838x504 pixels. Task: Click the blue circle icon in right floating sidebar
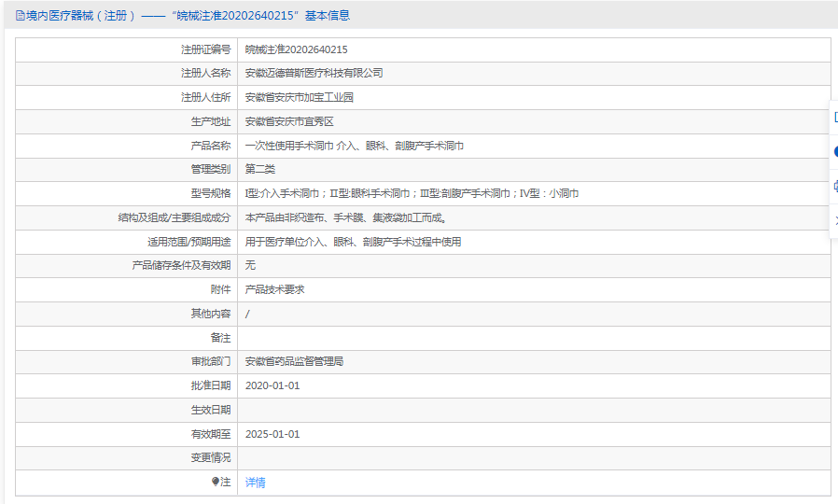(x=834, y=151)
